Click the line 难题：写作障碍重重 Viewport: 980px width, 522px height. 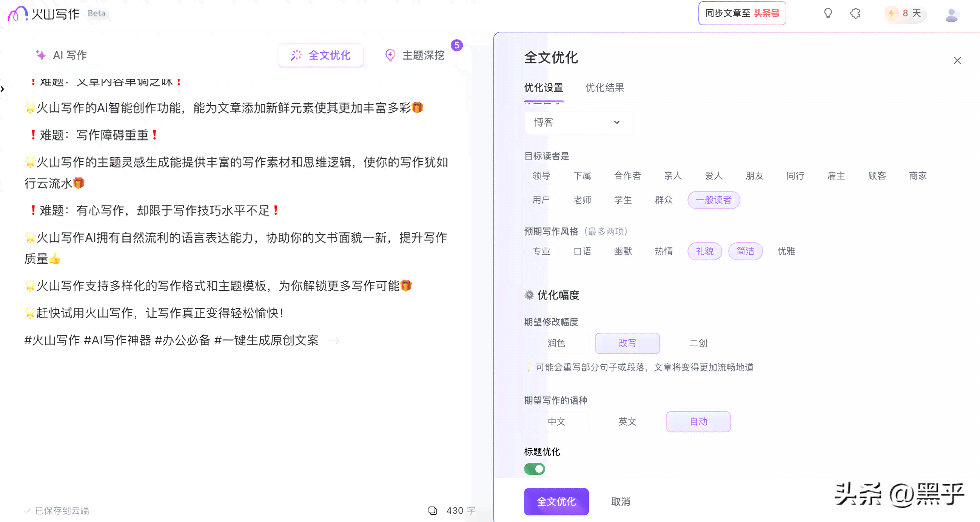coord(94,135)
